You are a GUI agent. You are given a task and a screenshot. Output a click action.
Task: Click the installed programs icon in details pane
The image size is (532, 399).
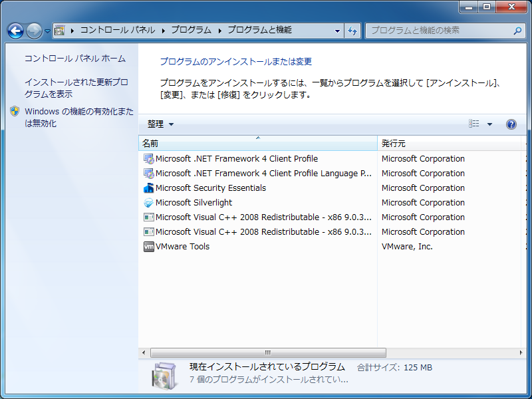click(165, 376)
